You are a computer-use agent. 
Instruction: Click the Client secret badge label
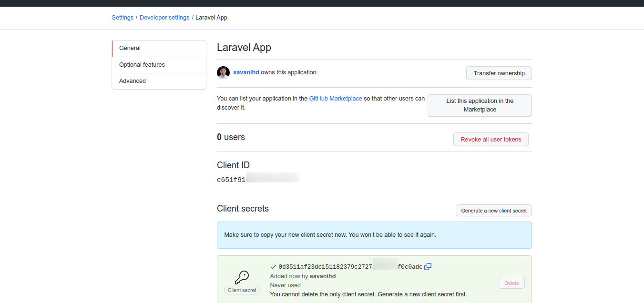242,290
